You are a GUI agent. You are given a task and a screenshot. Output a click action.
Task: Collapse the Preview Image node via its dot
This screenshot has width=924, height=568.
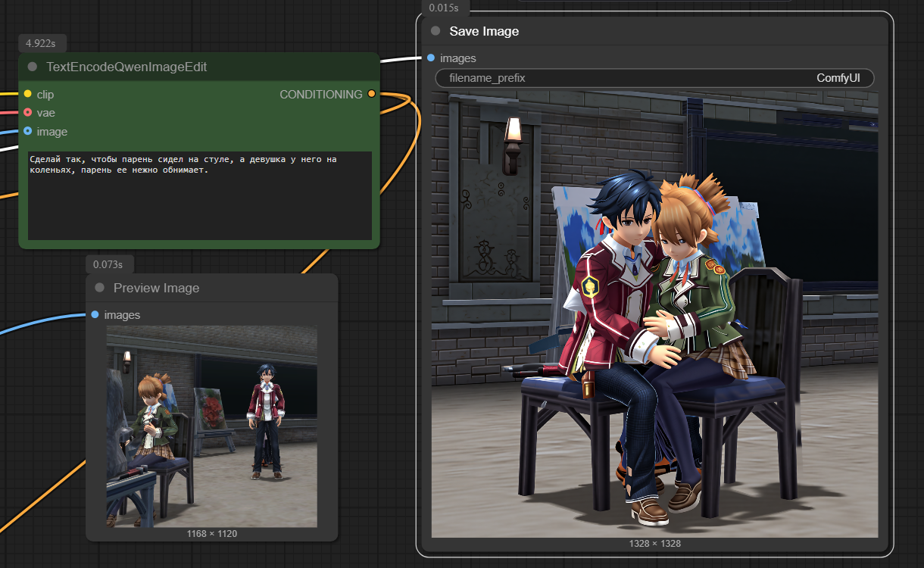coord(99,288)
